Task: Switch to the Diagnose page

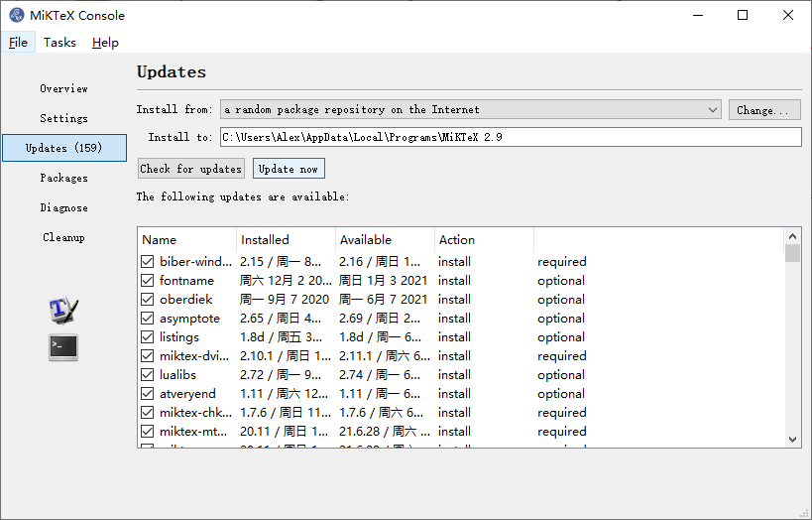Action: pyautogui.click(x=64, y=207)
